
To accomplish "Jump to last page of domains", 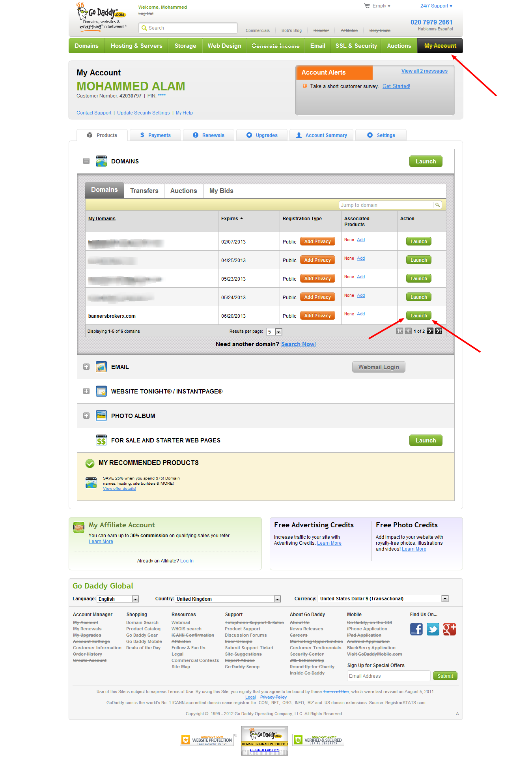I will pos(439,331).
